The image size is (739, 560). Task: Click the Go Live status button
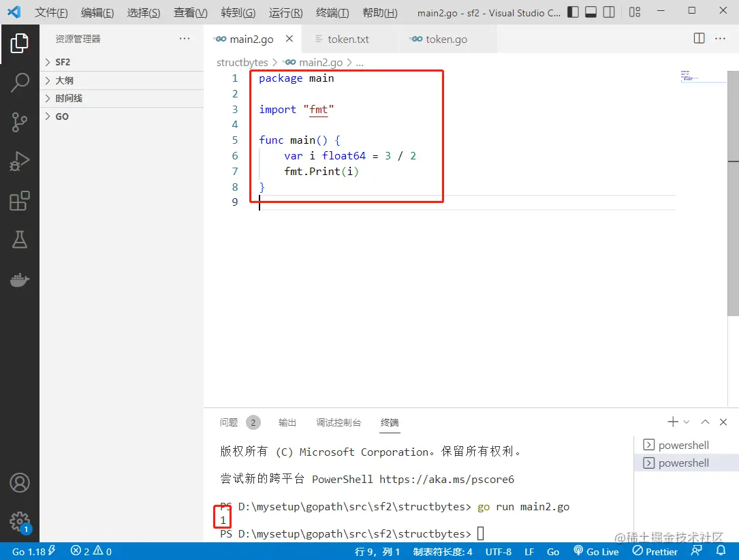coord(596,551)
